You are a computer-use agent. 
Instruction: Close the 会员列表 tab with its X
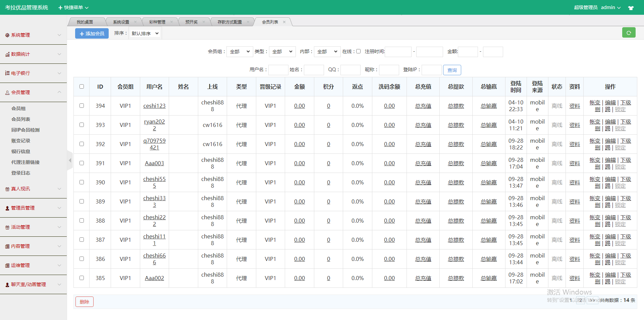(x=284, y=22)
